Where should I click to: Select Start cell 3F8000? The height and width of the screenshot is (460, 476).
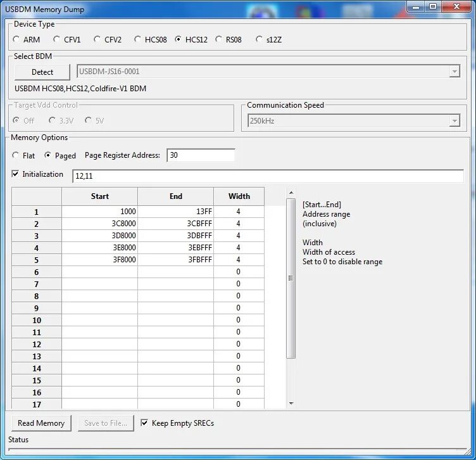[x=99, y=260]
